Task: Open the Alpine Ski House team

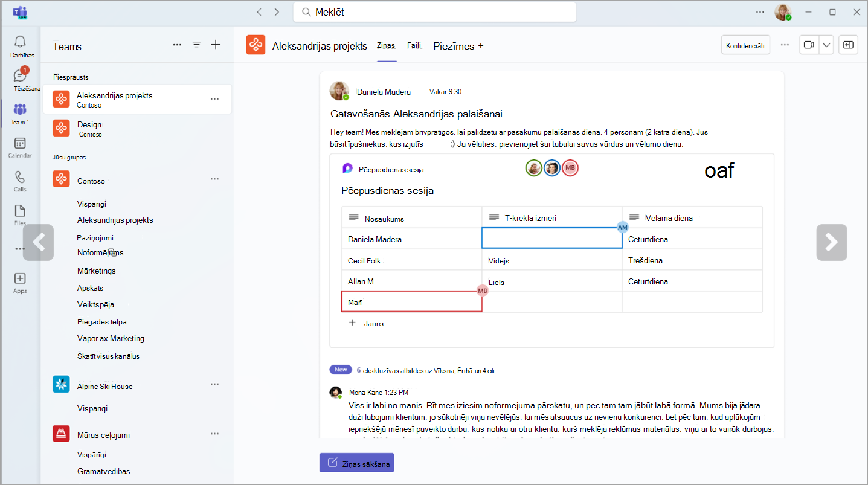Action: (x=104, y=386)
